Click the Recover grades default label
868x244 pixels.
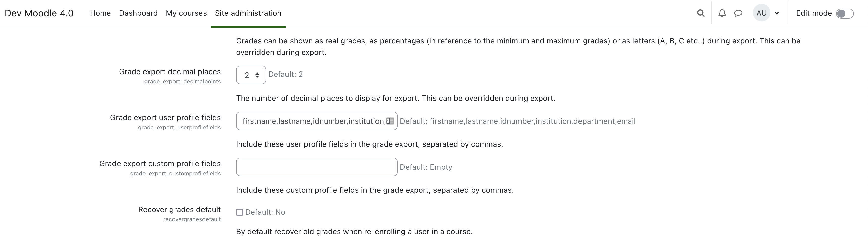coord(180,210)
